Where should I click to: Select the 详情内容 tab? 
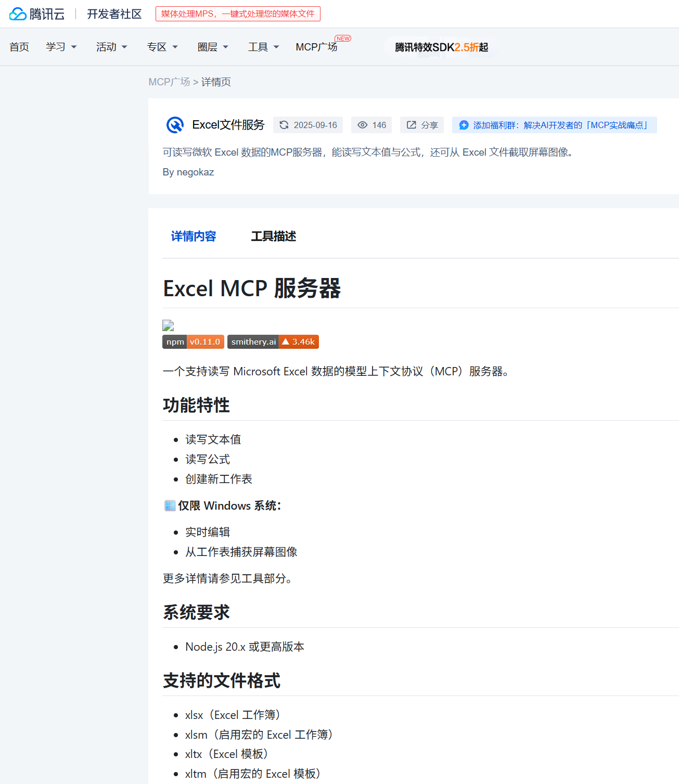[x=193, y=236]
